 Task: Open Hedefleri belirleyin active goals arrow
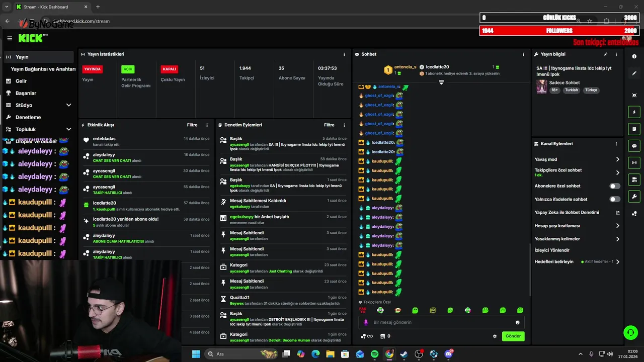[618, 262]
